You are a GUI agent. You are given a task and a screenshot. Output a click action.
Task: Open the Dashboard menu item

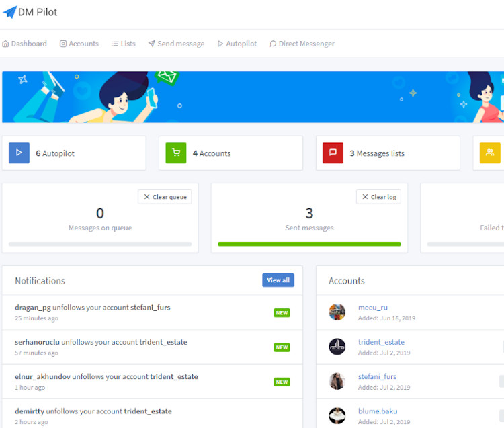click(24, 44)
